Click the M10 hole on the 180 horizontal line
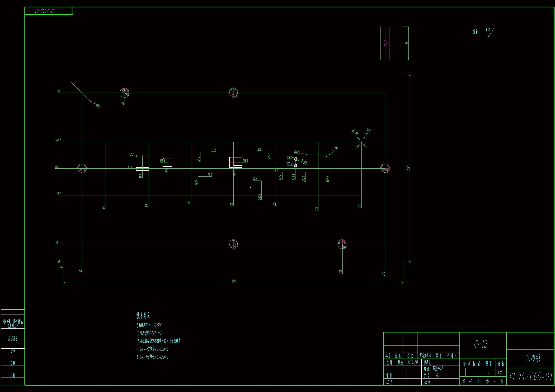This screenshot has height=392, width=555. (234, 93)
